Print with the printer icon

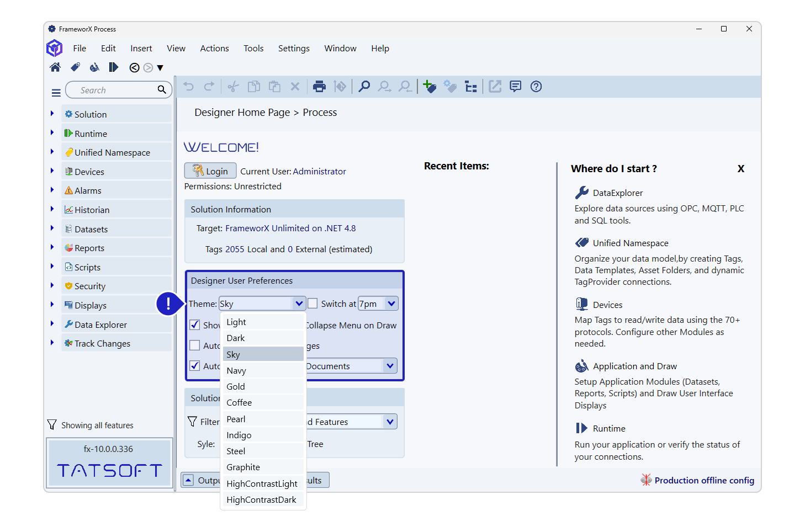coord(320,87)
